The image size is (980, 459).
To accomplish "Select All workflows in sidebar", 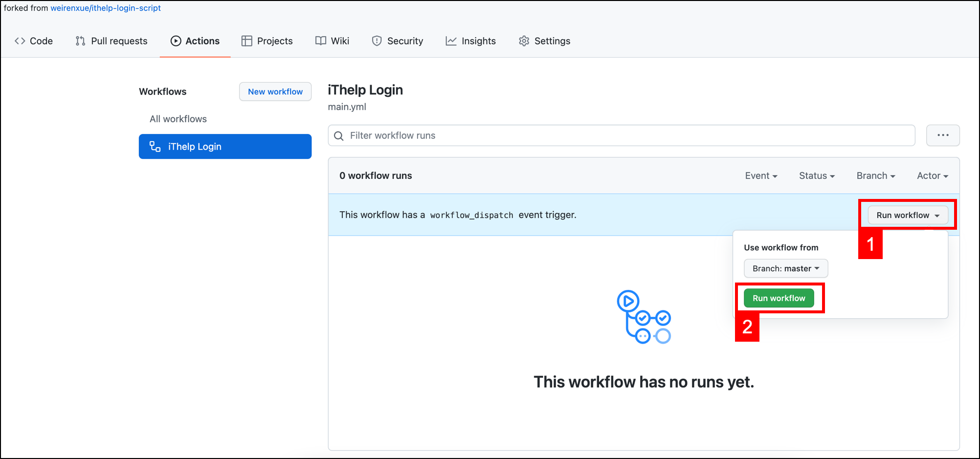I will [178, 119].
